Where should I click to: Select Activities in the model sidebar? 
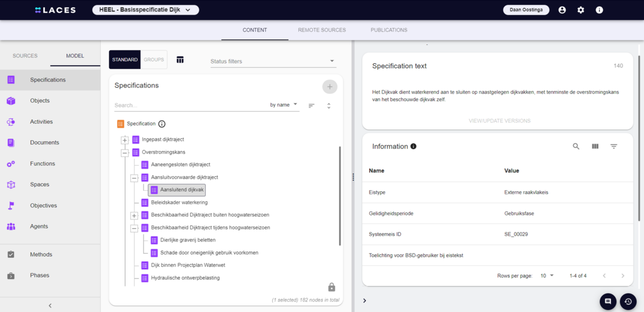coord(41,121)
